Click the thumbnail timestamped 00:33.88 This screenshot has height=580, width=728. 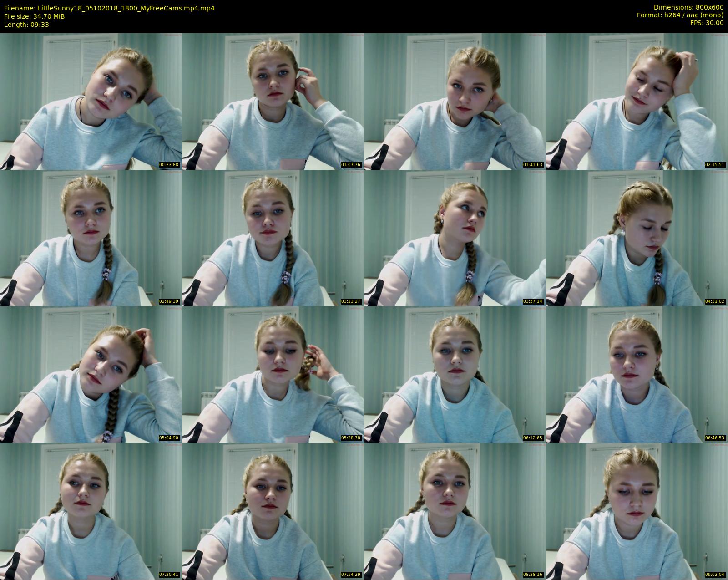tap(91, 101)
